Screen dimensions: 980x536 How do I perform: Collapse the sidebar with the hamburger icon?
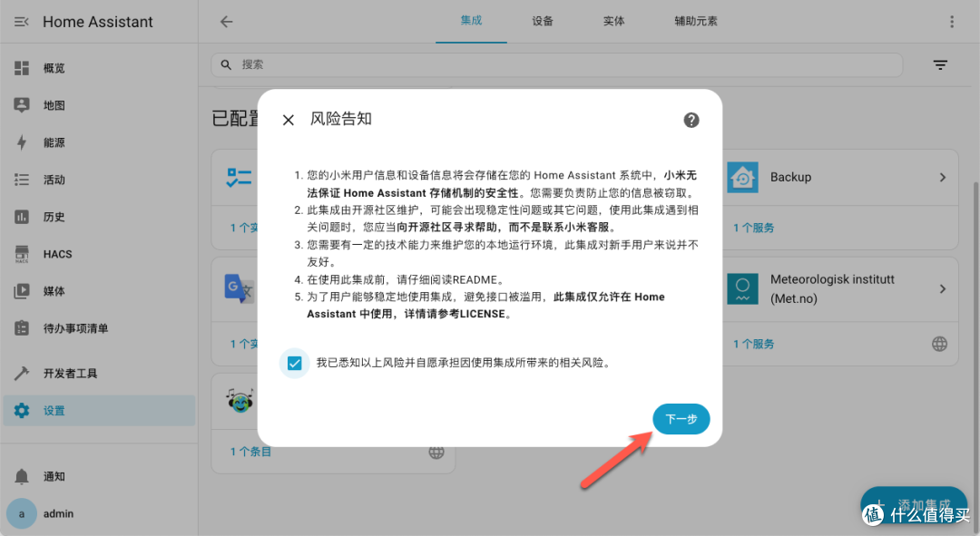[x=21, y=22]
